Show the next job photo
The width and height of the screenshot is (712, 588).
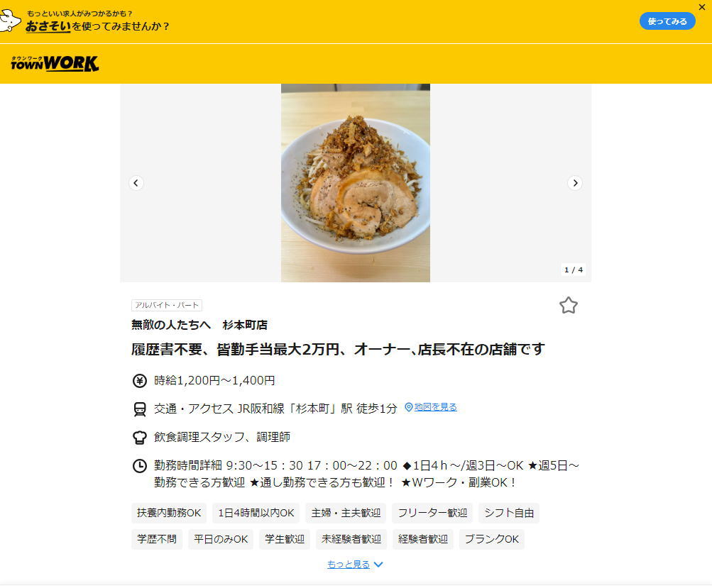click(x=575, y=183)
